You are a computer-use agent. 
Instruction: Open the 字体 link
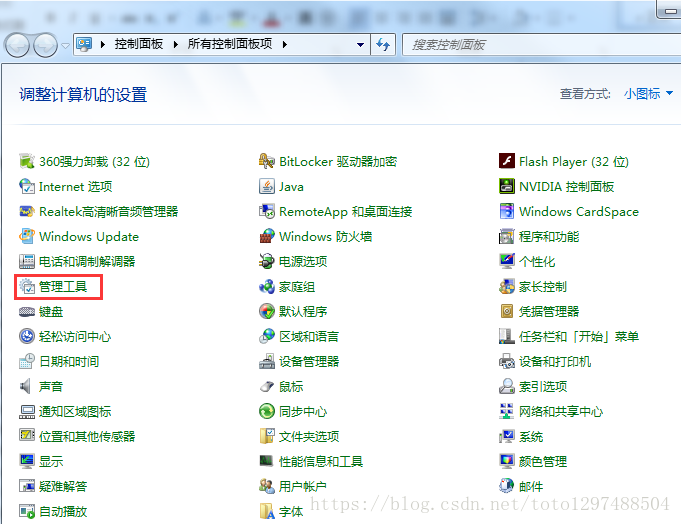pos(291,511)
